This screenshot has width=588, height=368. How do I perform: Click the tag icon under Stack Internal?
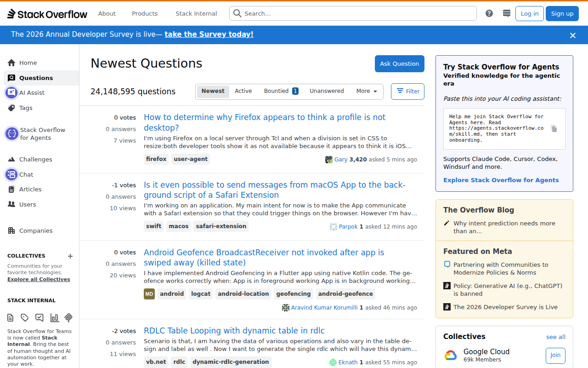25,317
